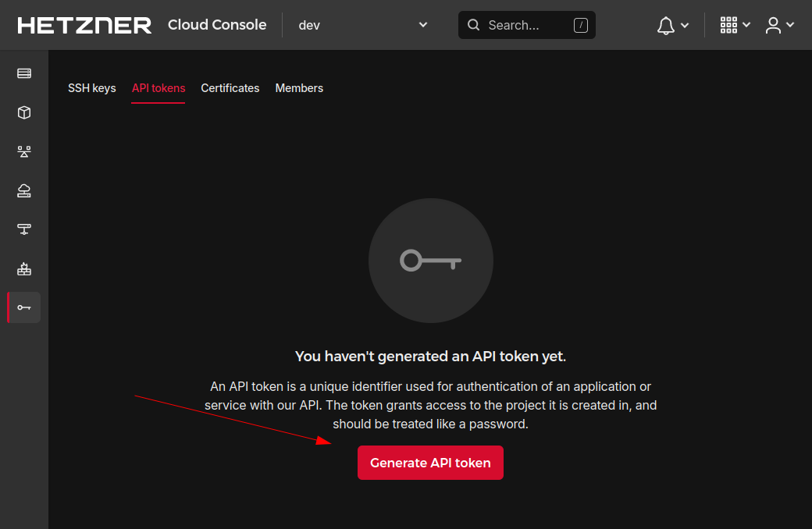Screen dimensions: 812x529
Task: Click the Generate API token button
Action: 430,463
